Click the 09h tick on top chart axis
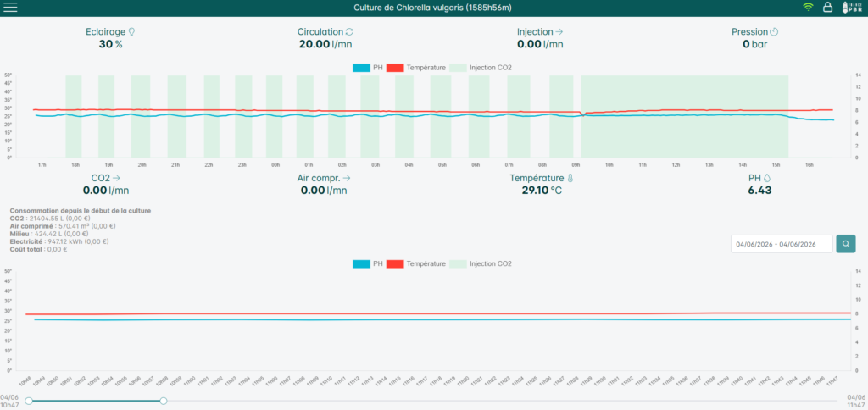 [576, 165]
